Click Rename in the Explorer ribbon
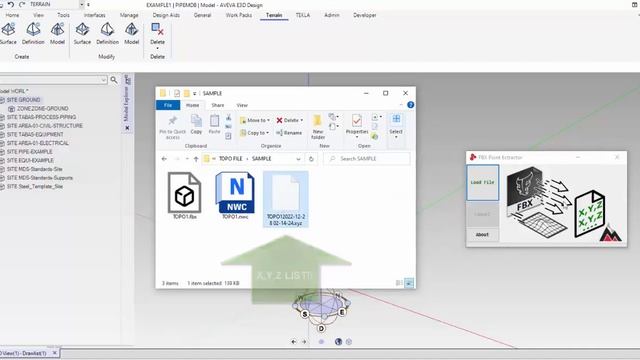Viewport: 640px width, 360px height. [x=289, y=133]
